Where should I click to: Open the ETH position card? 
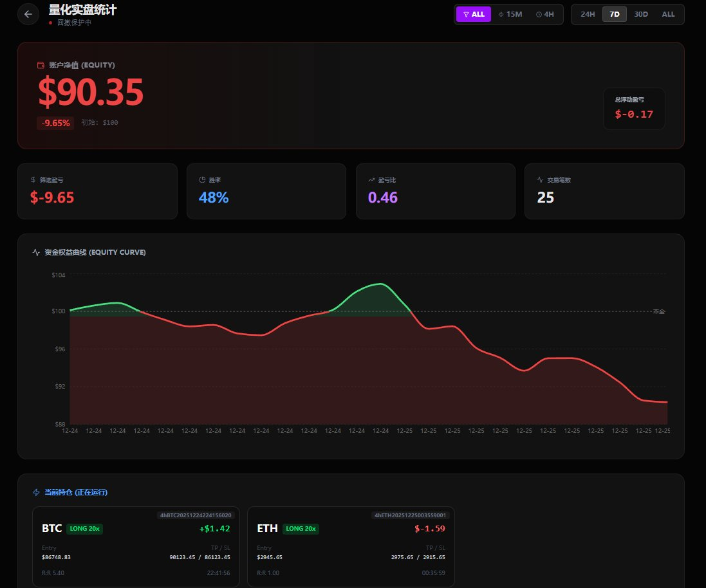[x=351, y=546]
